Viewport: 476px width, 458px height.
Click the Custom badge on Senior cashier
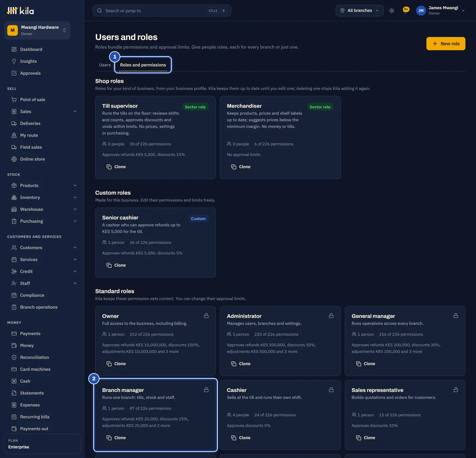point(198,219)
